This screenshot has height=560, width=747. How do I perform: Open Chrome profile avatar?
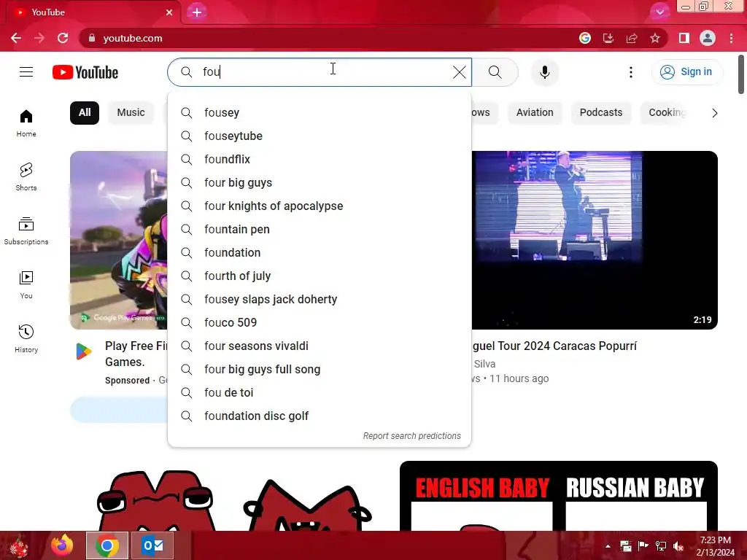tap(707, 38)
